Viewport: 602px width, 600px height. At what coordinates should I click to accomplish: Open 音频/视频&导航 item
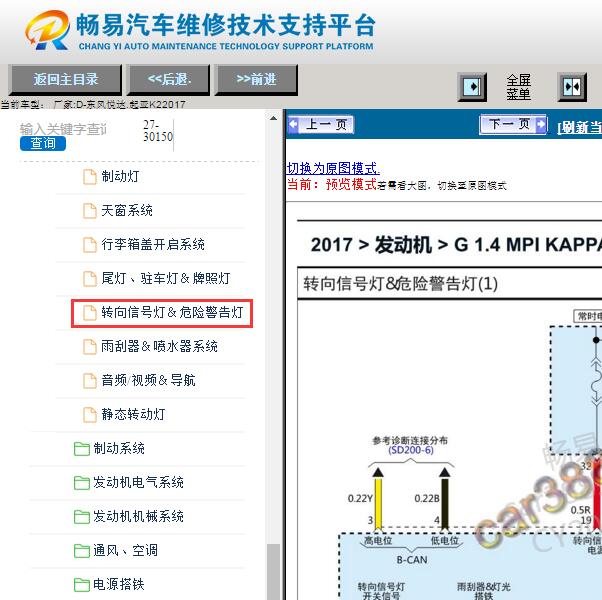pyautogui.click(x=148, y=380)
